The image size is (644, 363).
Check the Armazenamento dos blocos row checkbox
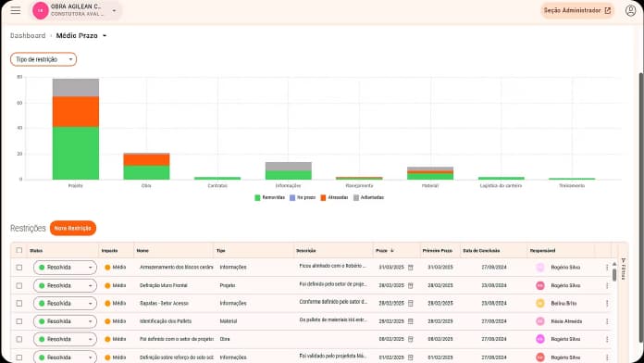(x=19, y=268)
